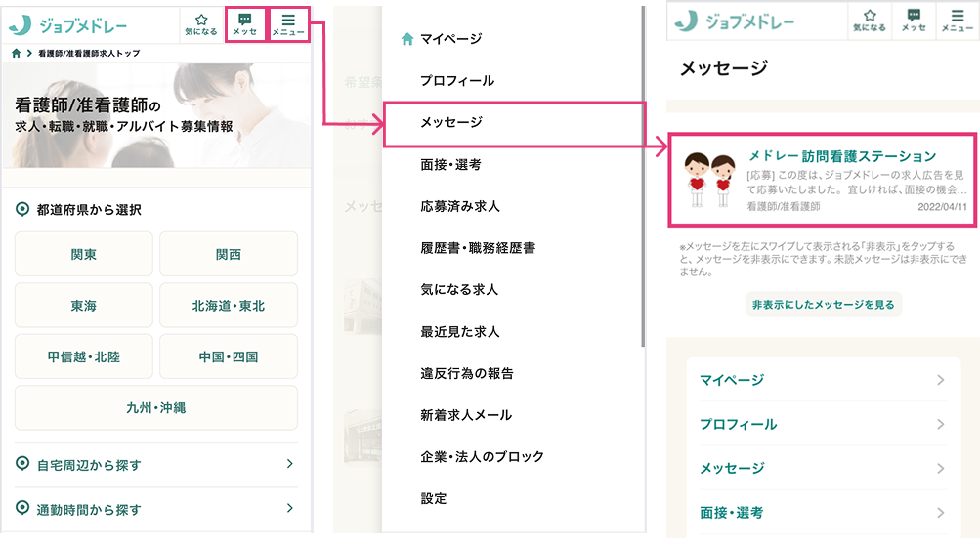Viewport: 980px width, 543px height.
Task: Click chevron beside メッセージ in message screen
Action: (941, 468)
